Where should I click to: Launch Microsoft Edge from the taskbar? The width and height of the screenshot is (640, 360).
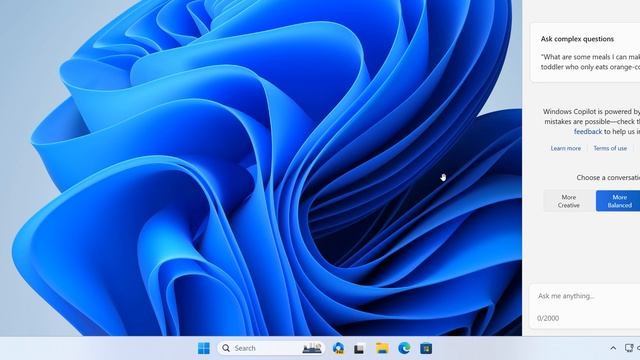click(x=404, y=348)
